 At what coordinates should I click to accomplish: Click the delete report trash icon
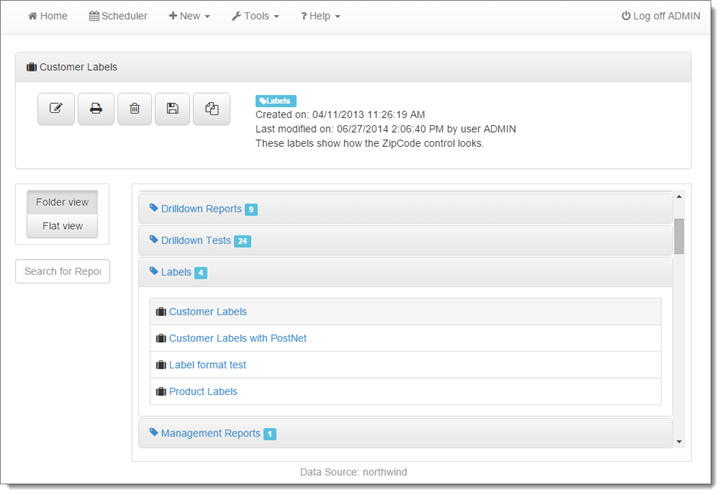click(134, 109)
